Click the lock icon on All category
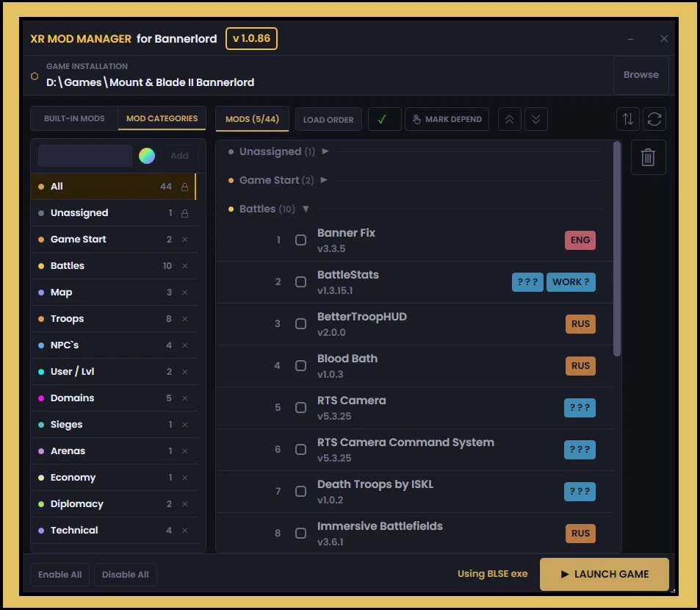The image size is (700, 610). (184, 187)
